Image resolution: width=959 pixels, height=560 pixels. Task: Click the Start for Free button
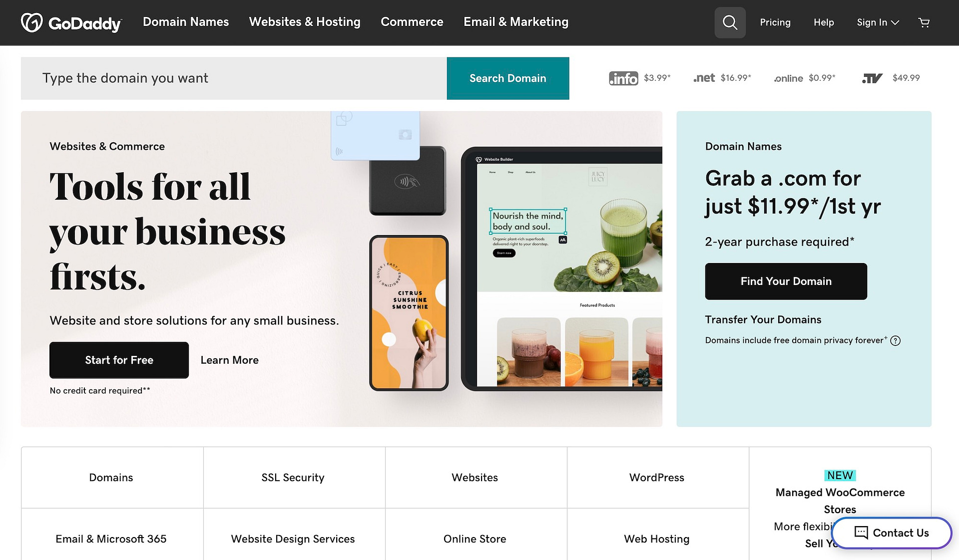point(119,360)
